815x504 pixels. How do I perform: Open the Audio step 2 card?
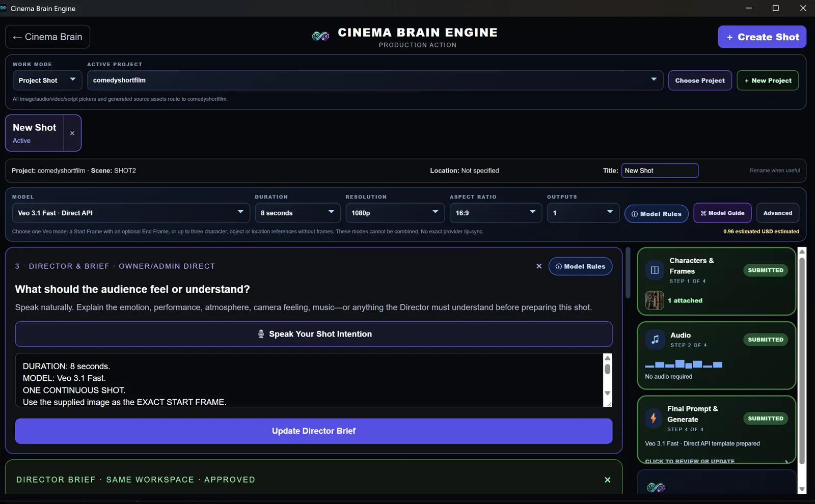pyautogui.click(x=716, y=355)
